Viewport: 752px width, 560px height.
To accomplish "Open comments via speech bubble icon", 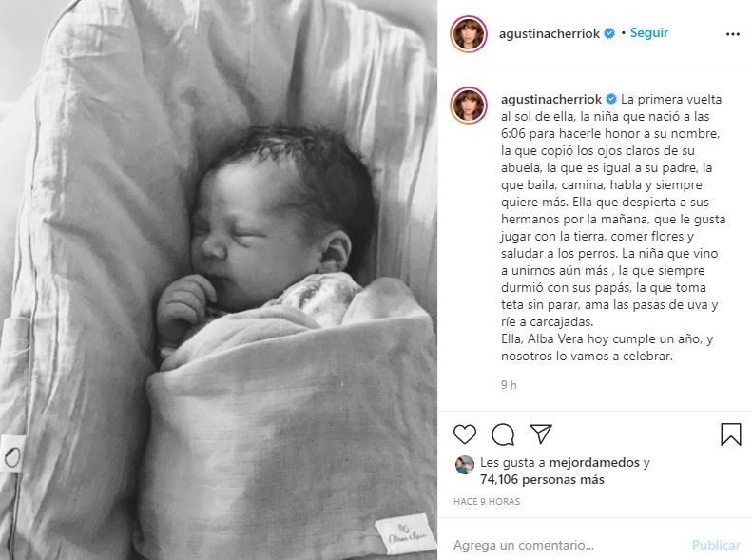I will 503,434.
